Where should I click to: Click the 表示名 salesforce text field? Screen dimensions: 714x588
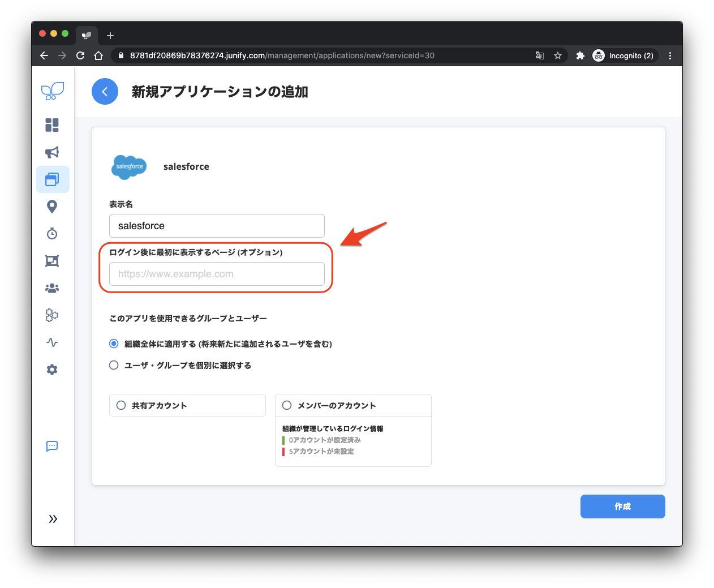pyautogui.click(x=217, y=226)
